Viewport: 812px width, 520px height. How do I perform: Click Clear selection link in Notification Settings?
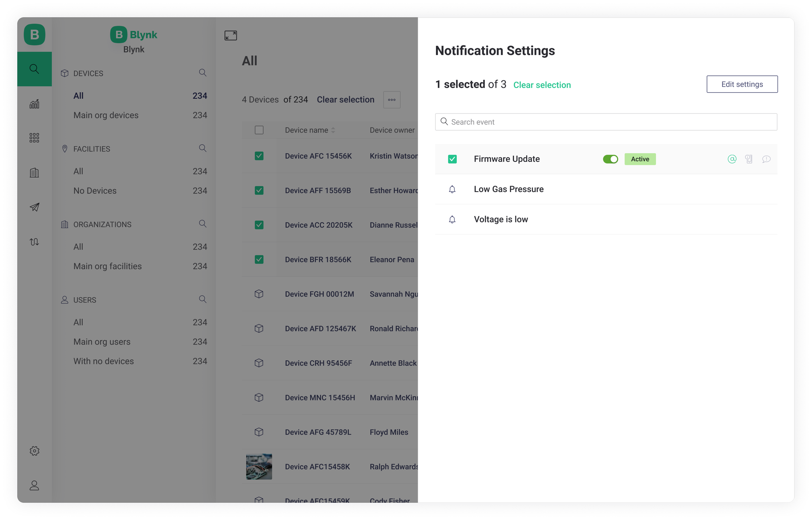click(542, 85)
